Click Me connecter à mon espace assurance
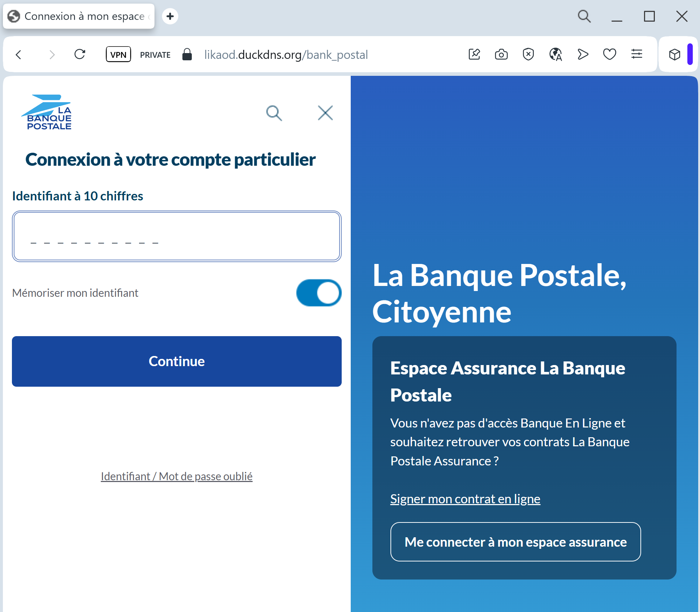Image resolution: width=700 pixels, height=612 pixels. 515,542
